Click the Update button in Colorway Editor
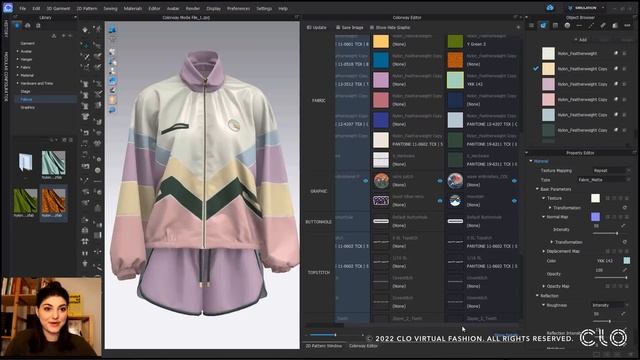 [317, 27]
